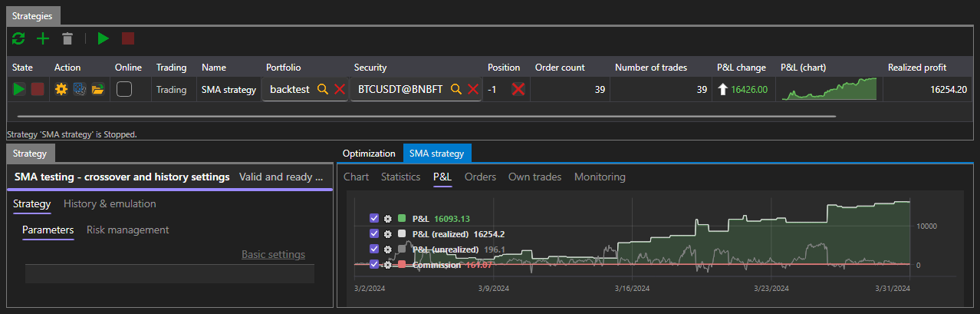
Task: Clear BTCUSDT@BNBFT security with red X
Action: click(x=473, y=89)
